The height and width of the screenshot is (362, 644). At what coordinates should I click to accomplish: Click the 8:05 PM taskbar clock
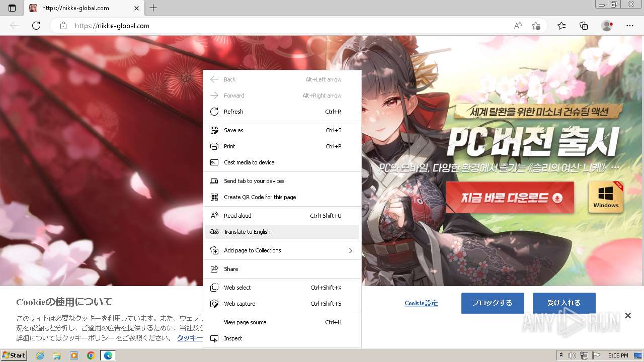[x=618, y=355]
